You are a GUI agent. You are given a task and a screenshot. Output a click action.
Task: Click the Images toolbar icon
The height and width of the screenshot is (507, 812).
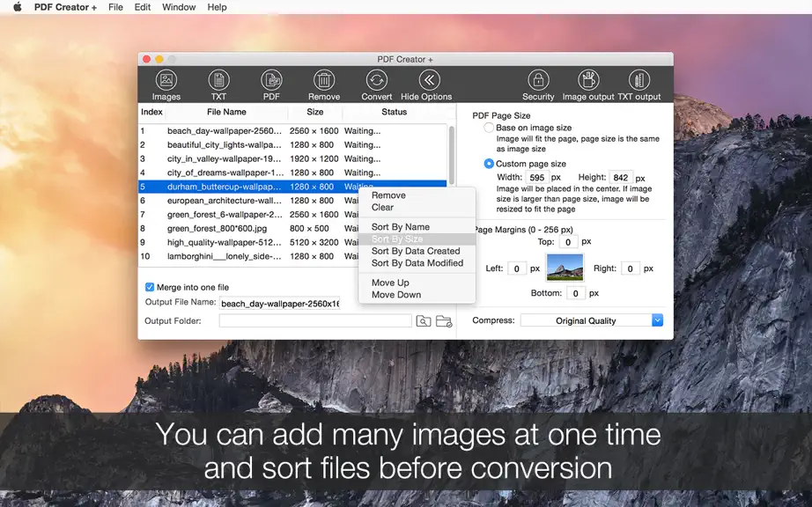166,80
